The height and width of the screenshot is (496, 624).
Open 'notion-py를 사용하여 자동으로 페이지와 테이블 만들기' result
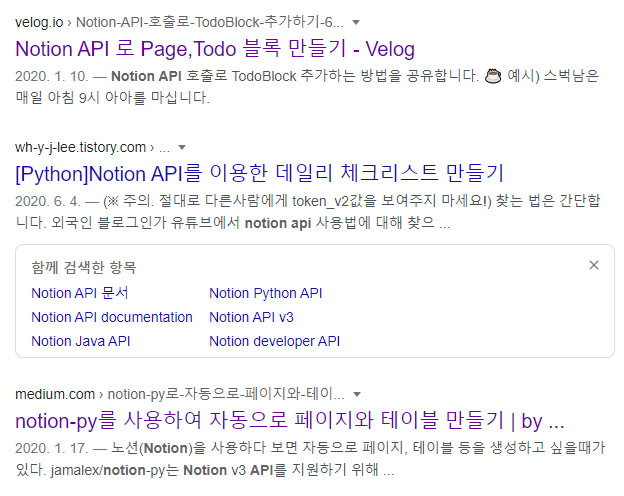click(290, 421)
